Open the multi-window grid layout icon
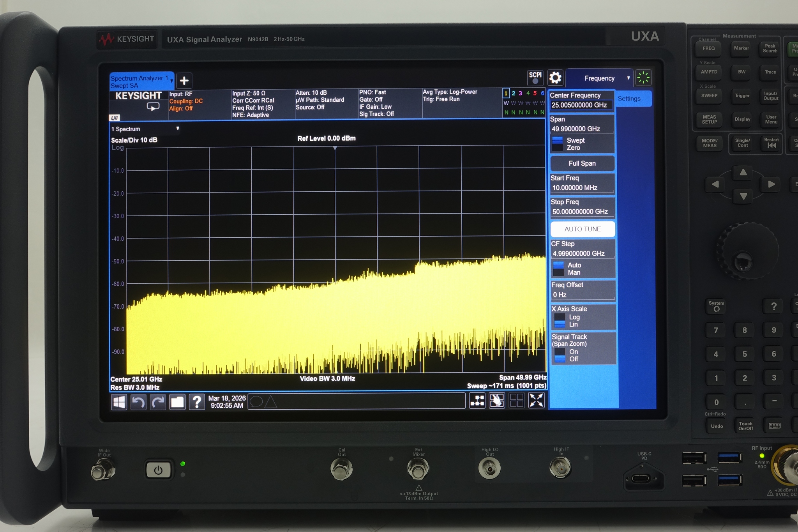The image size is (798, 532). [x=517, y=400]
